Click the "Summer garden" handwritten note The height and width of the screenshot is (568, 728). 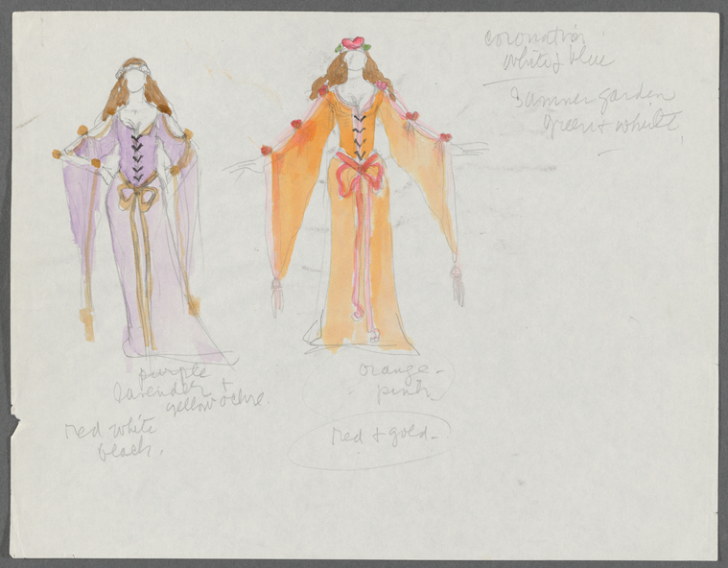coord(594,99)
